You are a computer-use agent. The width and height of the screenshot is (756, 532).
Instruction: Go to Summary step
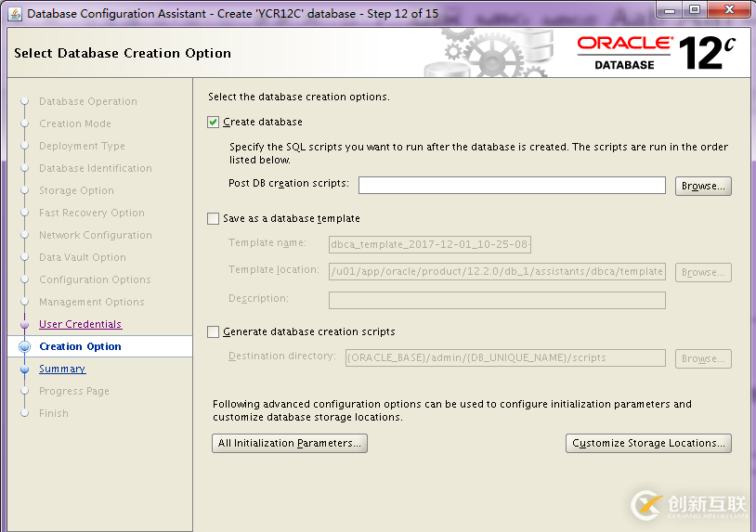click(x=62, y=369)
